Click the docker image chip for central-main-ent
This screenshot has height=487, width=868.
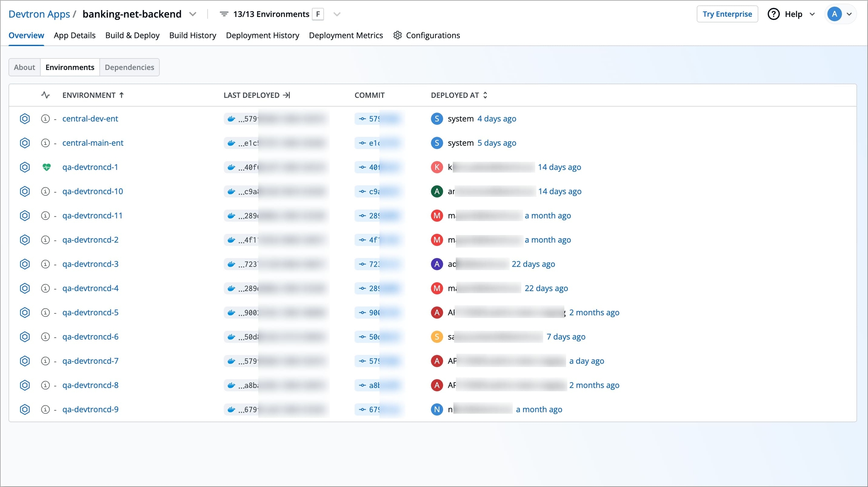point(276,143)
